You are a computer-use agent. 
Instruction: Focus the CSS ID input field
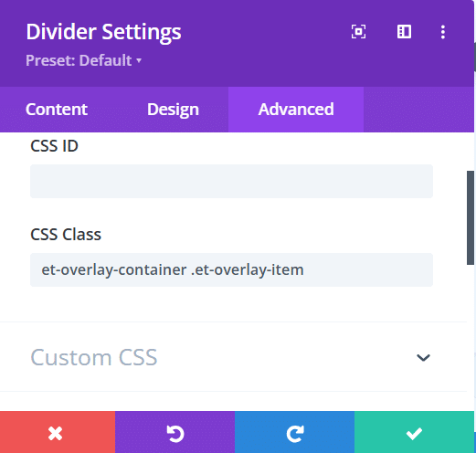[x=231, y=181]
